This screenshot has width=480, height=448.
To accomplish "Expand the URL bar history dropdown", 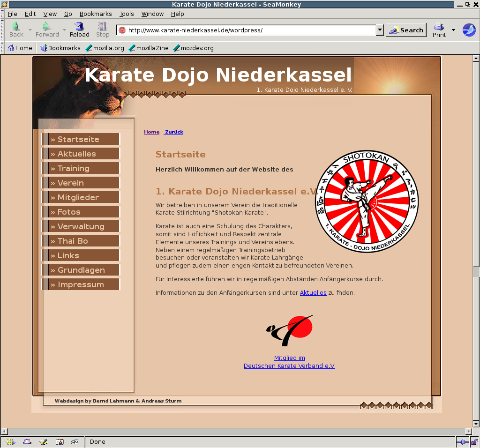I will [380, 30].
